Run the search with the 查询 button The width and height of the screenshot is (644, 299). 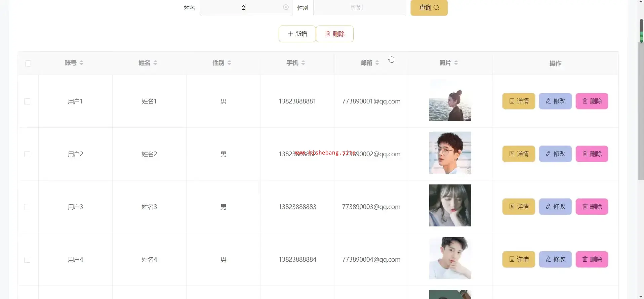429,8
